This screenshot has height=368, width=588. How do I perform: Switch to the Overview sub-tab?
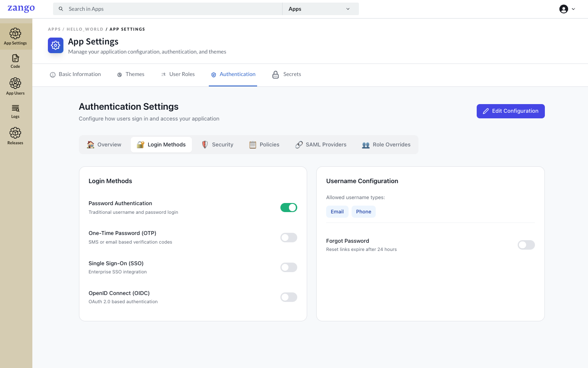pyautogui.click(x=104, y=145)
